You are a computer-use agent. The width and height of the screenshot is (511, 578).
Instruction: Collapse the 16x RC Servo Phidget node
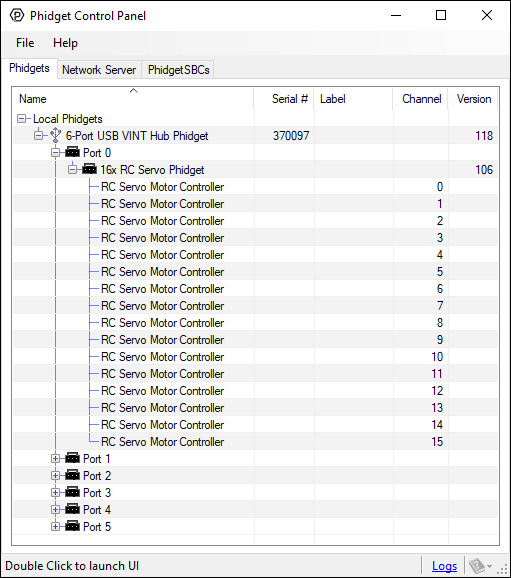(x=73, y=170)
